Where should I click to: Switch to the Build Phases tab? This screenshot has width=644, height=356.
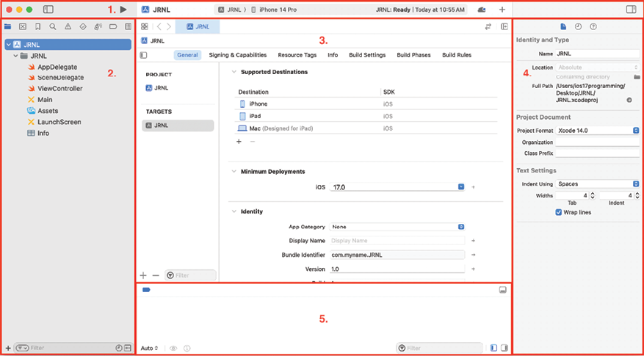(x=413, y=55)
